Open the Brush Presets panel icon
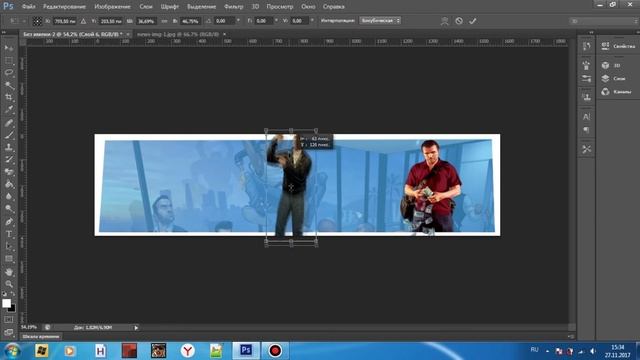 [587, 78]
